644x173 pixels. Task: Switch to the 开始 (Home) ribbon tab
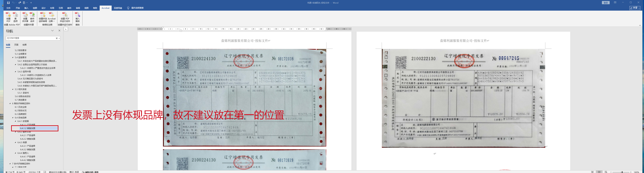pos(18,8)
